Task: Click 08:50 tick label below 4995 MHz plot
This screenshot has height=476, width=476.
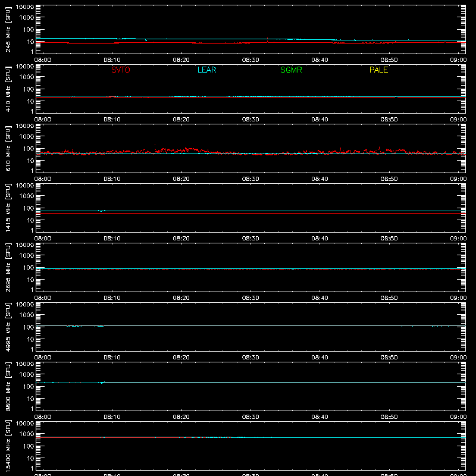Action: tap(389, 358)
